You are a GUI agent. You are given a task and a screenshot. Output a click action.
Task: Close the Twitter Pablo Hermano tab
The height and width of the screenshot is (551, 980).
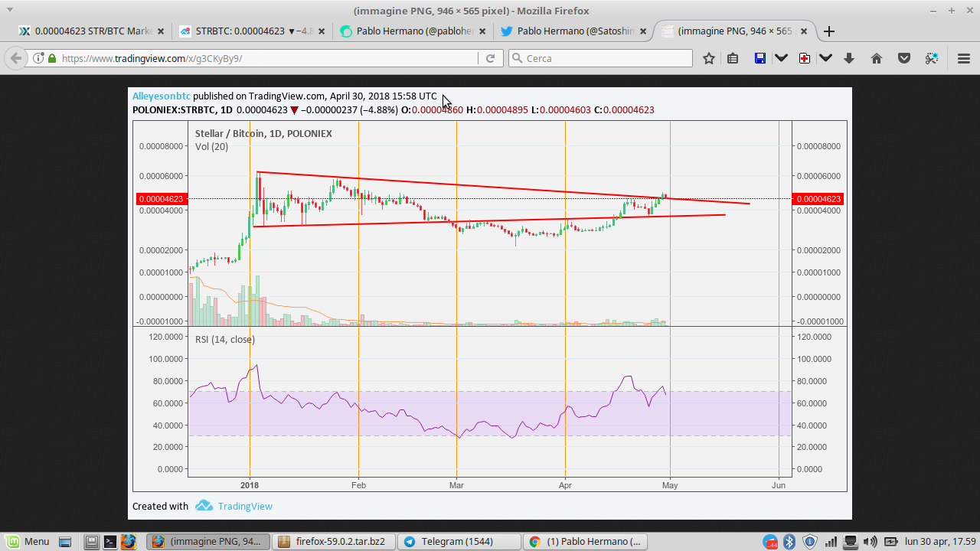[x=643, y=31]
